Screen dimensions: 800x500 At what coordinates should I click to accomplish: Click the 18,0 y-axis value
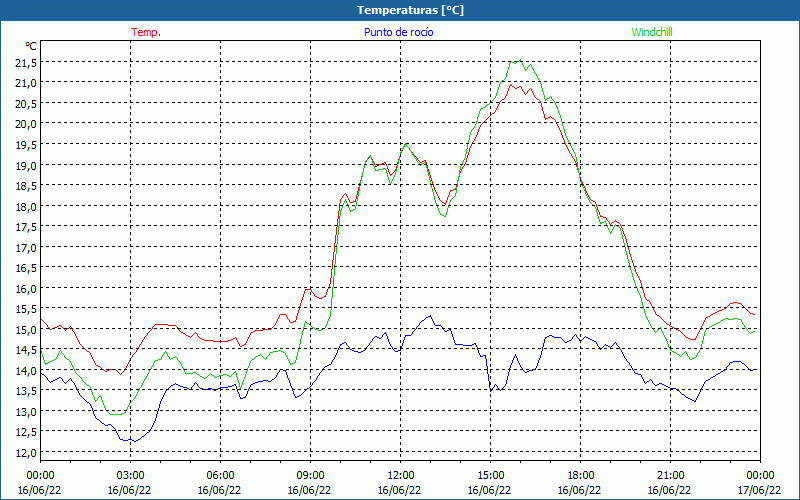[26, 206]
